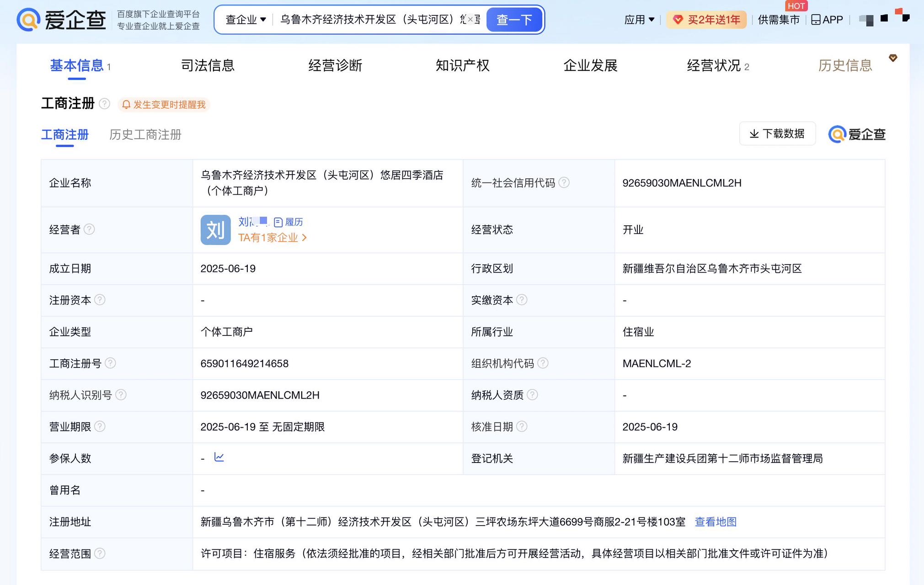Select the 工商注册 sub-tab
This screenshot has width=924, height=585.
(x=65, y=134)
